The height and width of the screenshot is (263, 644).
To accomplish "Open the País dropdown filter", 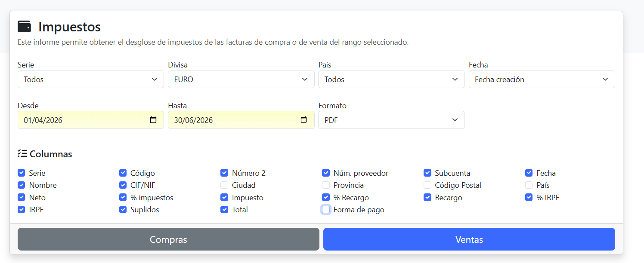I will coord(391,79).
